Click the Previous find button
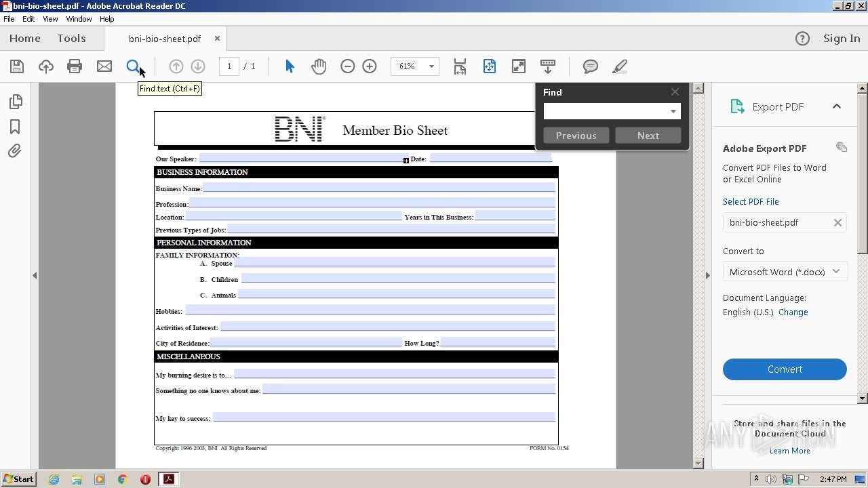The width and height of the screenshot is (868, 488). (x=576, y=136)
